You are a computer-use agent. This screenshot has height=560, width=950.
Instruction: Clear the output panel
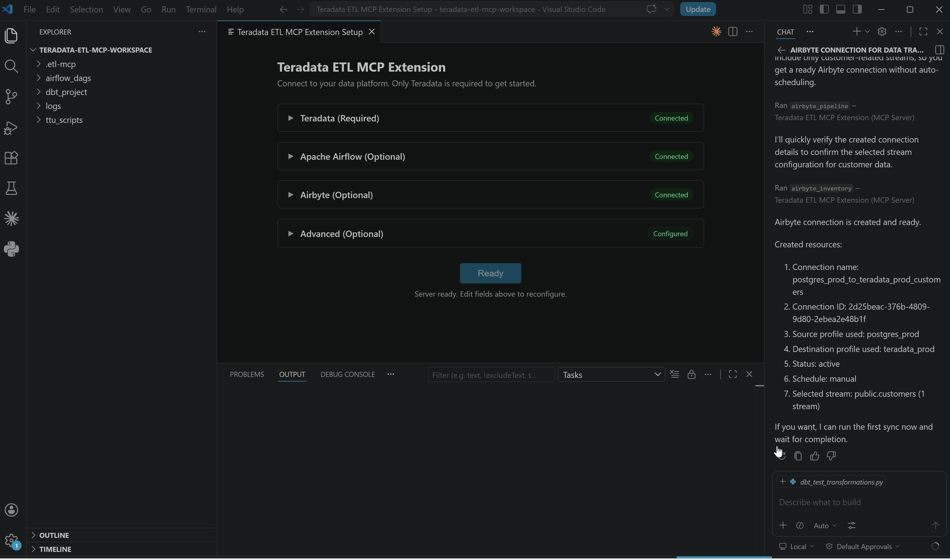[674, 374]
